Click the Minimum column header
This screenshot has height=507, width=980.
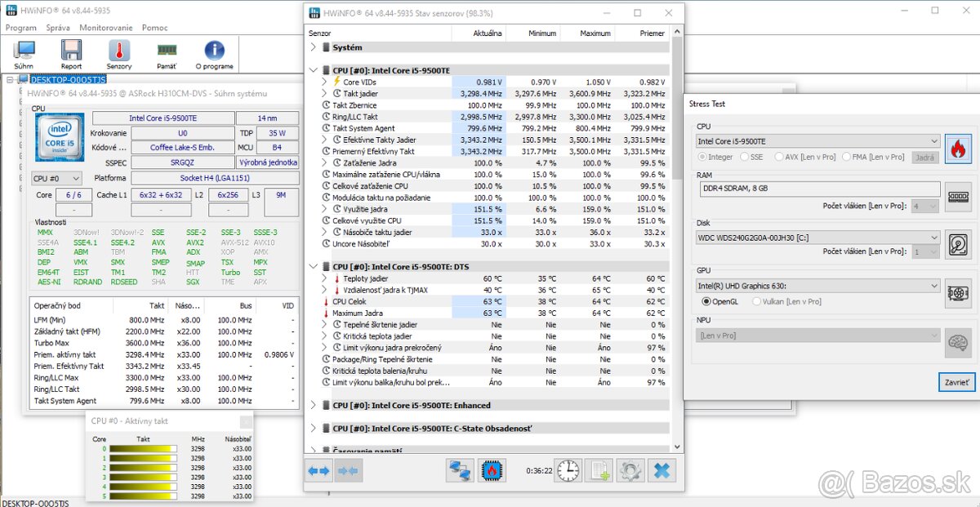[532, 33]
